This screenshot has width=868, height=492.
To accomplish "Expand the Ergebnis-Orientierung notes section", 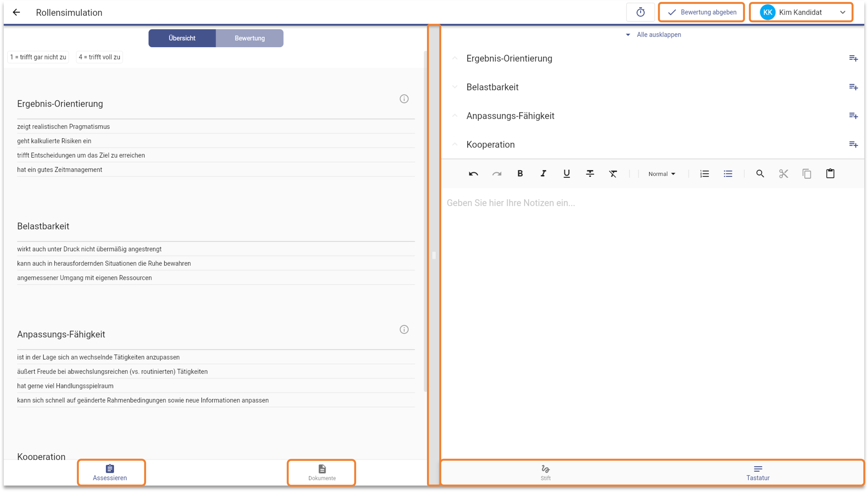I will (x=455, y=59).
